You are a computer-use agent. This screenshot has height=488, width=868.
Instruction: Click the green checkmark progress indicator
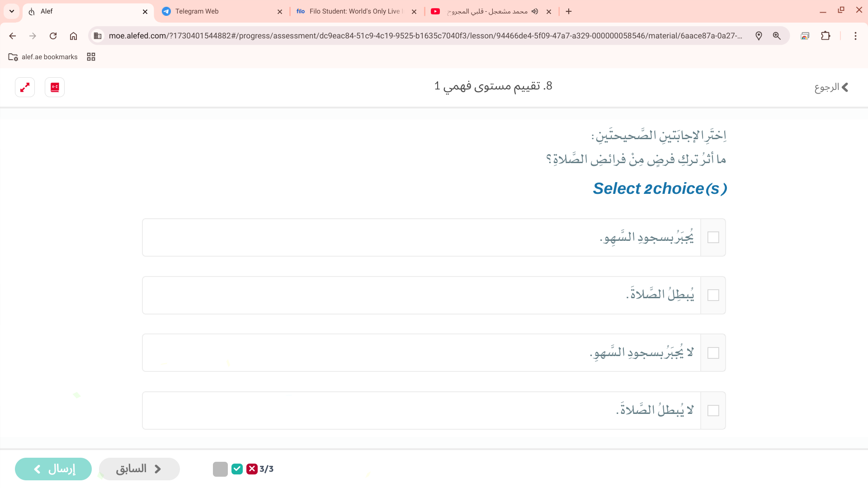pos(237,469)
